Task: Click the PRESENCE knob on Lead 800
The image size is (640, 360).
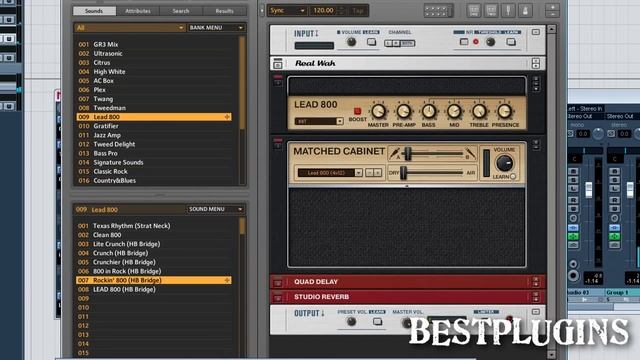Action: 504,111
